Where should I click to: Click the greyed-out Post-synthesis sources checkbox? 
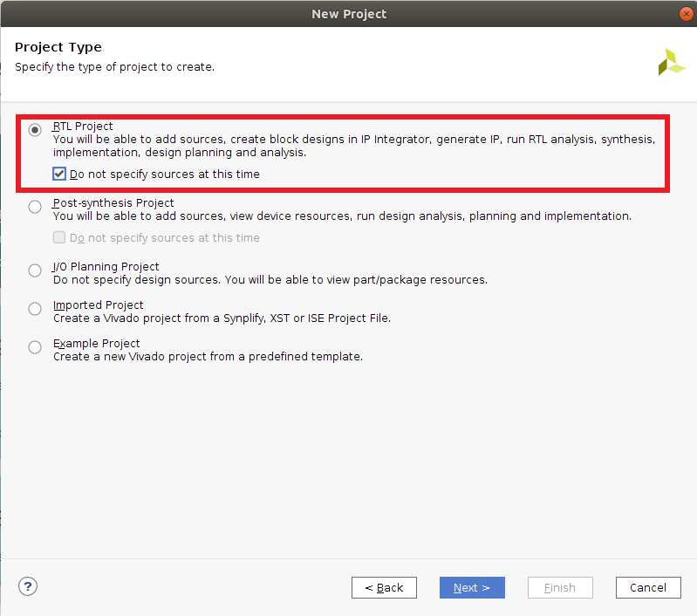click(x=59, y=237)
